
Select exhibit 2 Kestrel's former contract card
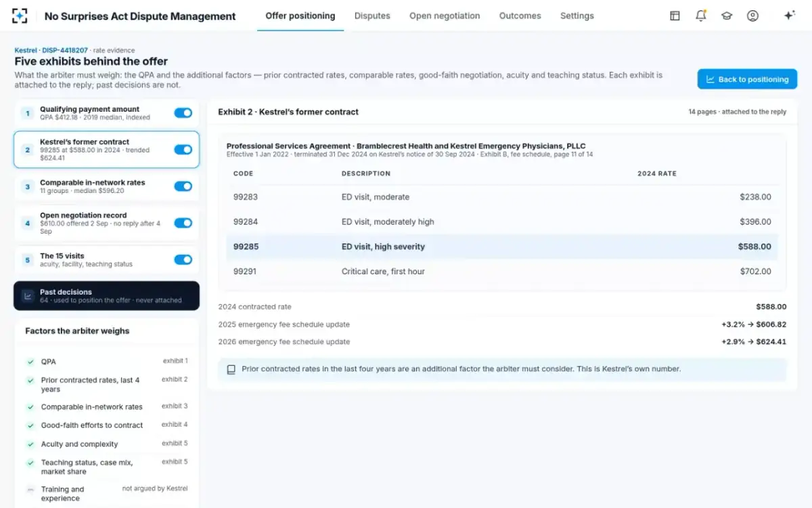pos(107,150)
